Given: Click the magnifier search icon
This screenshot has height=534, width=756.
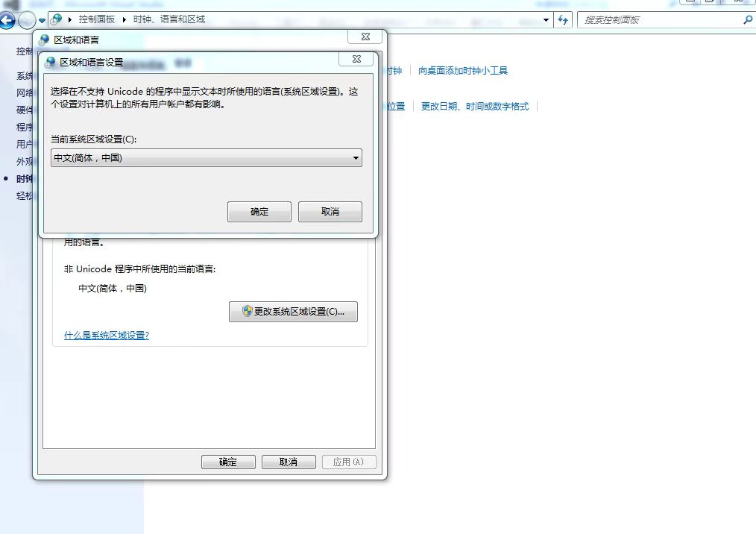Looking at the screenshot, I should pyautogui.click(x=748, y=20).
